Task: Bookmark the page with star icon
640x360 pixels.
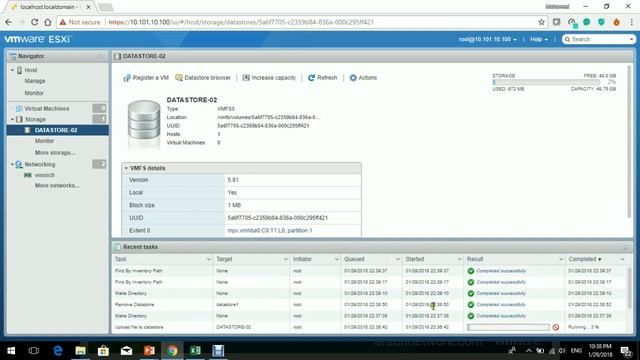Action: (x=541, y=22)
